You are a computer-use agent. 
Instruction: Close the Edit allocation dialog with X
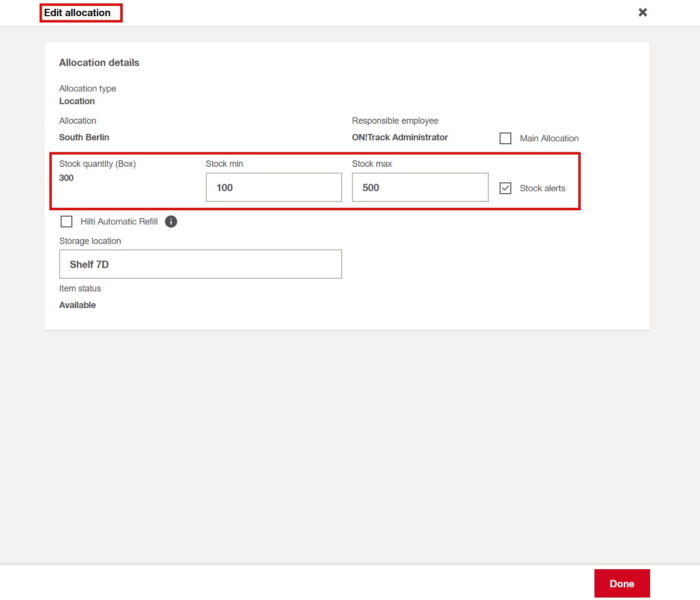click(643, 12)
